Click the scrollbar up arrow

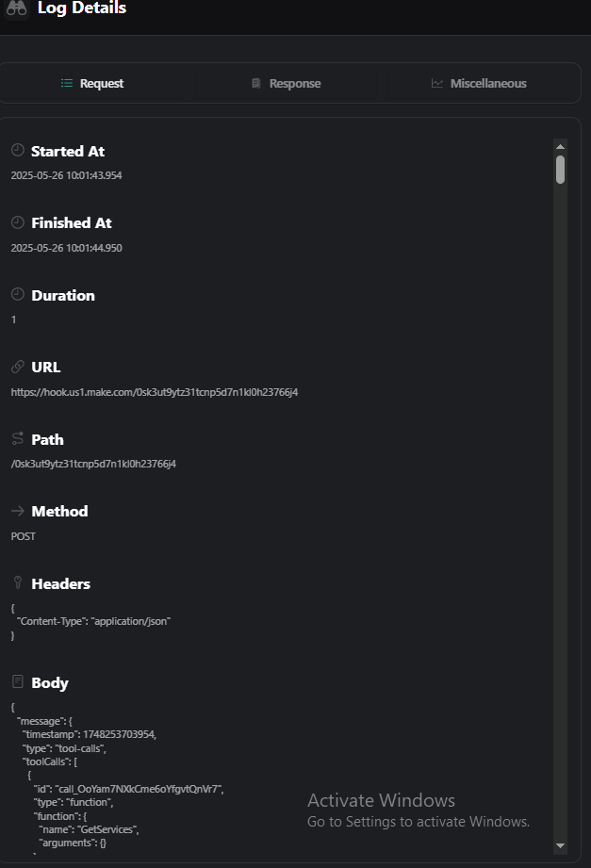[x=560, y=146]
